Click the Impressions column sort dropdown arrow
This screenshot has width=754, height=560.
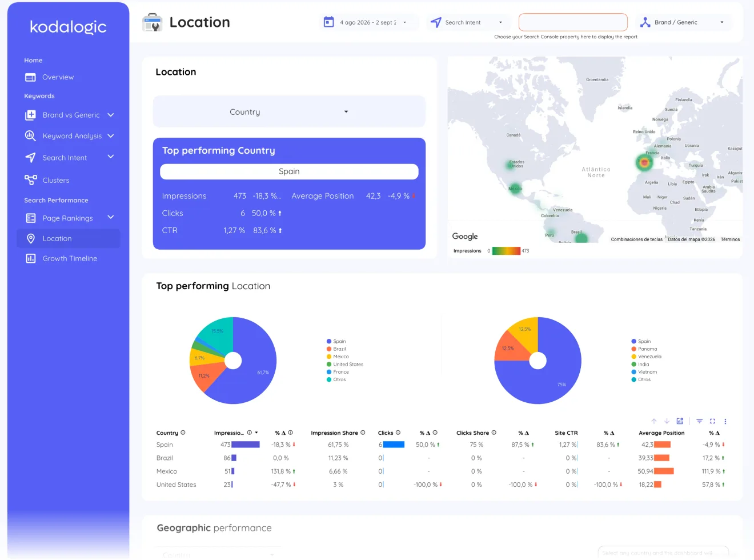tap(256, 433)
